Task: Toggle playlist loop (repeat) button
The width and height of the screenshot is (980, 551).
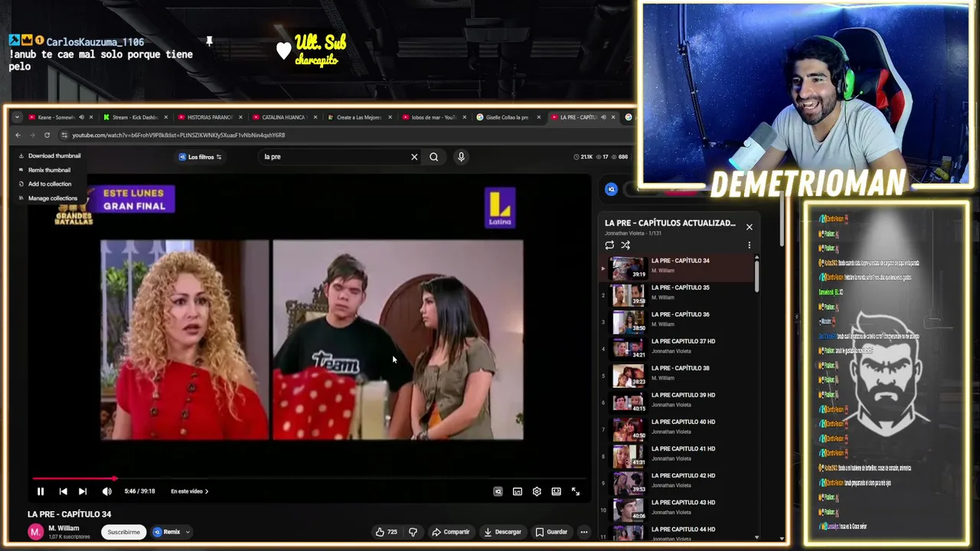Action: [609, 245]
